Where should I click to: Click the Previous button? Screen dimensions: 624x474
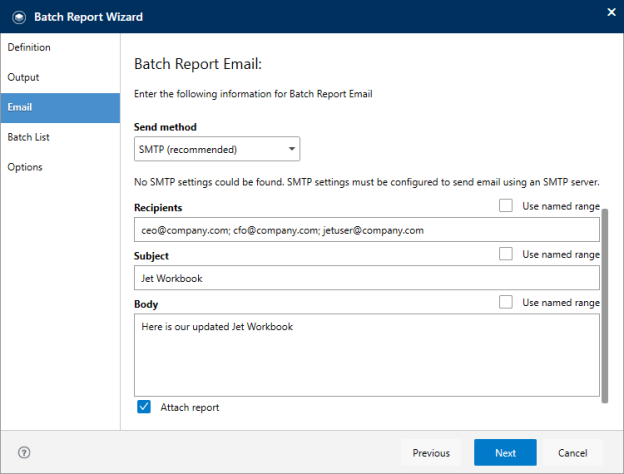(431, 453)
